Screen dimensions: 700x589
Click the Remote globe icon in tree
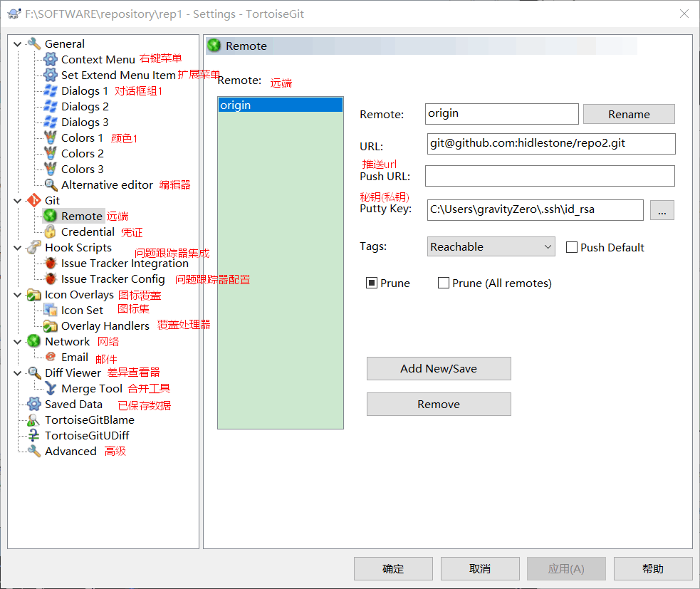[x=51, y=216]
